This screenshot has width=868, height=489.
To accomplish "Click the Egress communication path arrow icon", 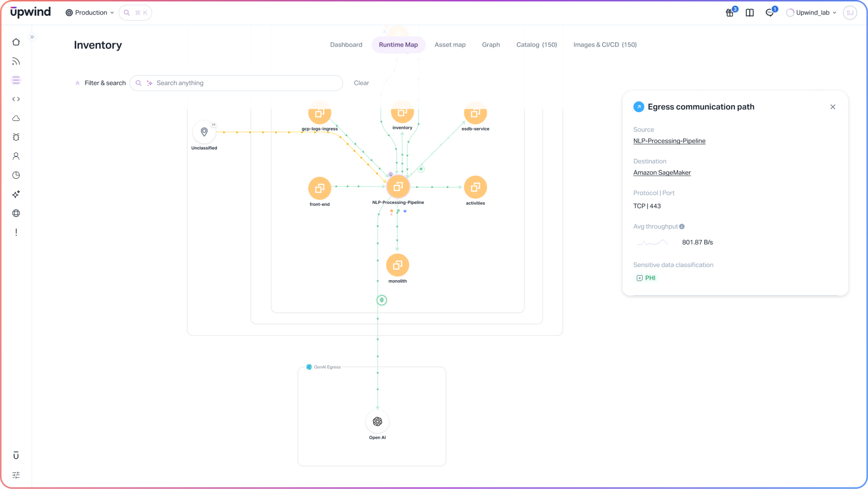I will pyautogui.click(x=638, y=107).
